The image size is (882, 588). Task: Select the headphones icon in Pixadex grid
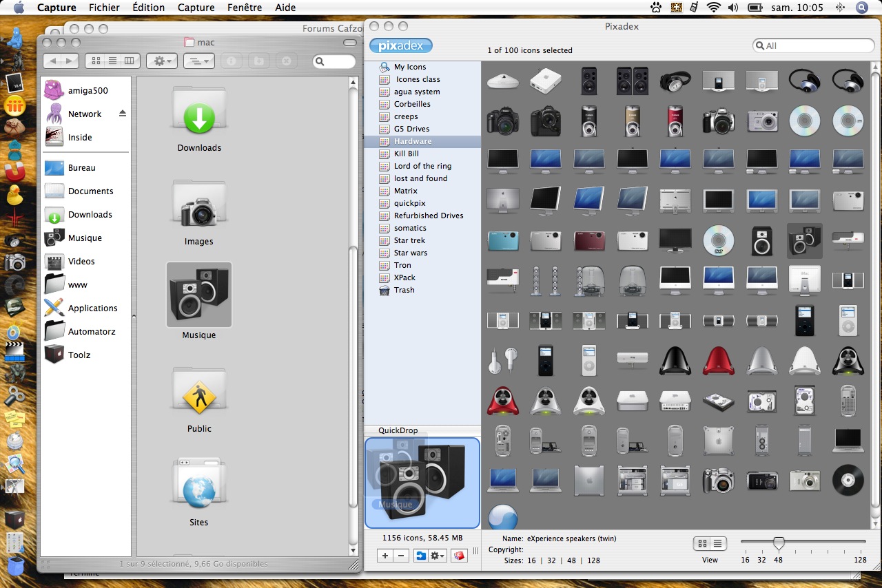(x=675, y=81)
